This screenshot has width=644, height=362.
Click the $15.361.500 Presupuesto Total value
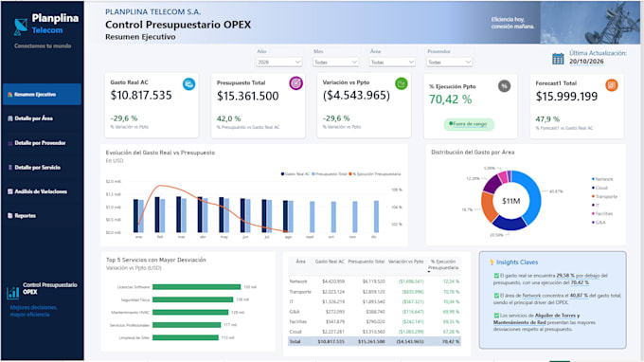(x=248, y=96)
